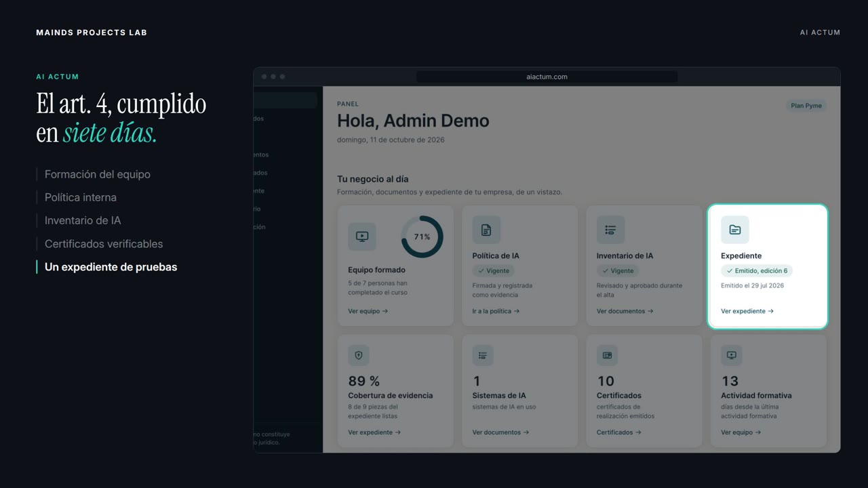Click the Política de IA document icon

coord(486,230)
